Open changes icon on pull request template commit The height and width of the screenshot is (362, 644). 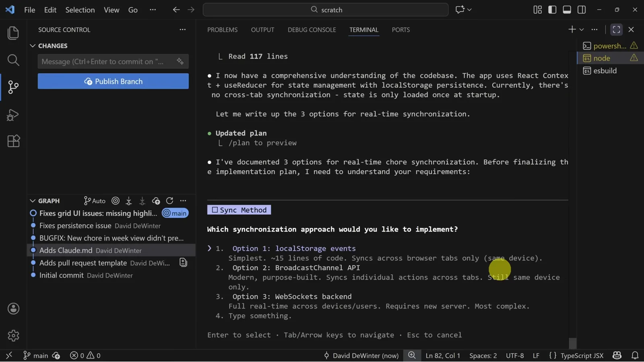coord(183,263)
